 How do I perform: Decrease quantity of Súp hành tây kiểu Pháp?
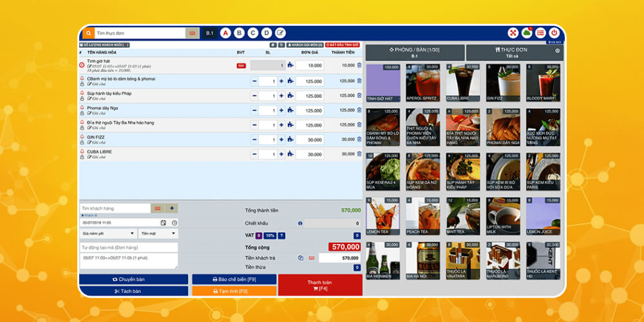pyautogui.click(x=254, y=96)
